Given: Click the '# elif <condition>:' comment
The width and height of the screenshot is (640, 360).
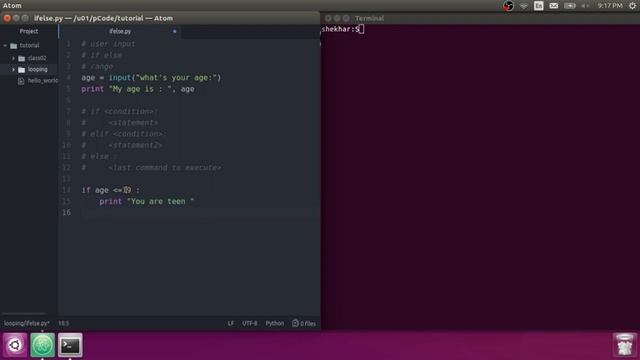Looking at the screenshot, I should point(124,134).
